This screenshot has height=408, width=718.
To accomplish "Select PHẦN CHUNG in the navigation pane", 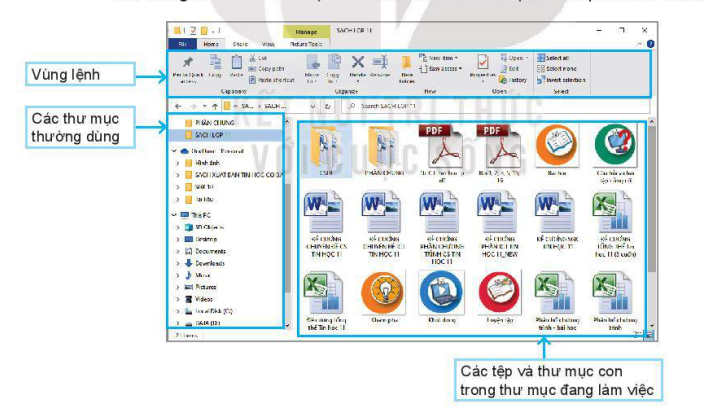I will click(210, 123).
